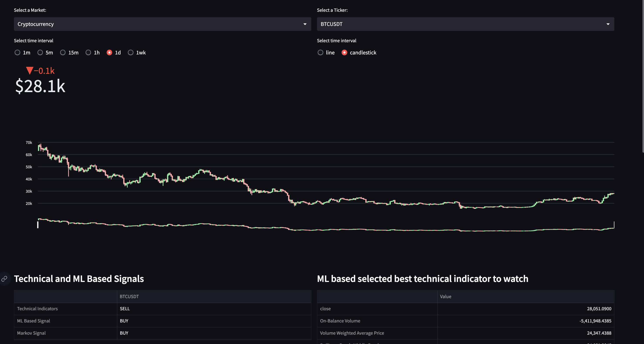The width and height of the screenshot is (644, 344).
Task: Click the Market dropdown caret arrow
Action: pyautogui.click(x=305, y=24)
